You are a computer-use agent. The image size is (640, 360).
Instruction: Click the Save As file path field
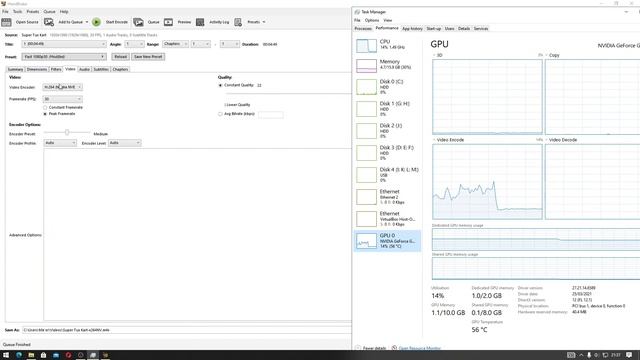pos(187,330)
